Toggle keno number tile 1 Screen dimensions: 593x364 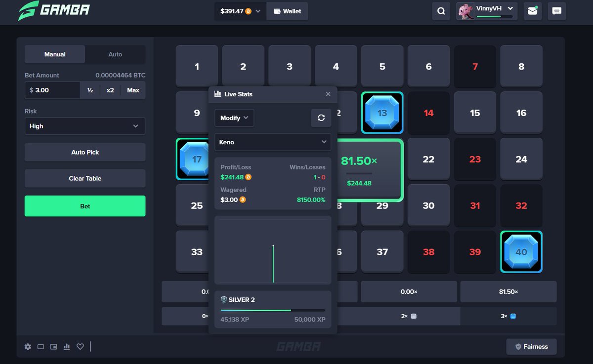[x=197, y=66]
